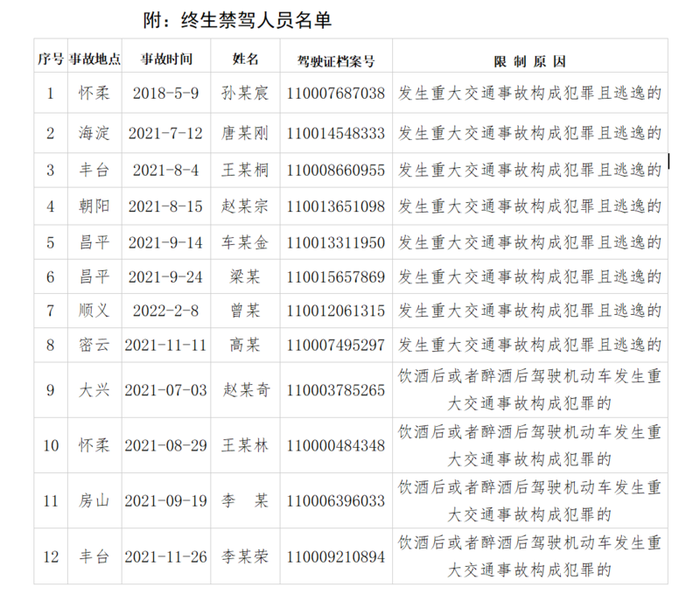The height and width of the screenshot is (601, 700).
Task: Click the 姓名 column header
Action: [x=246, y=59]
